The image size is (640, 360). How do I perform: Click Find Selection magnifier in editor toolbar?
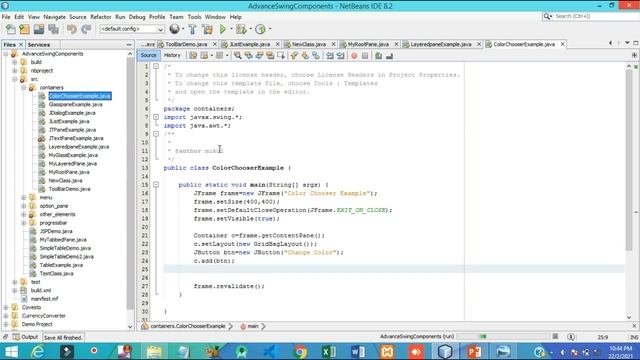pyautogui.click(x=238, y=56)
